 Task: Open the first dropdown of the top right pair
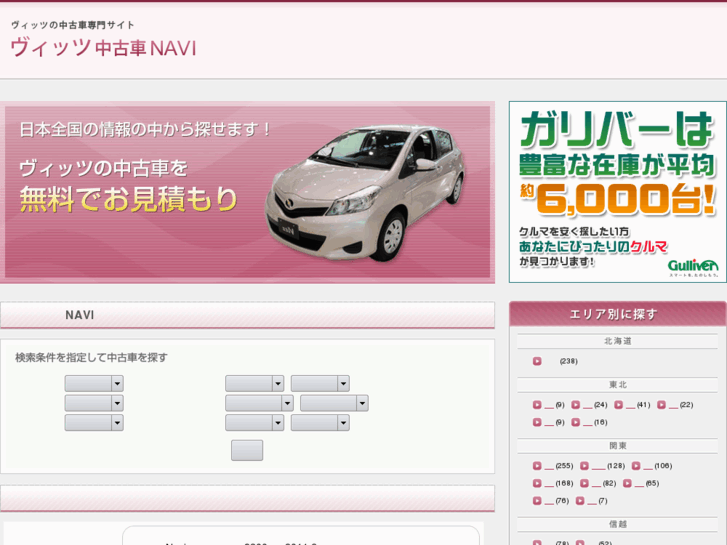point(255,384)
